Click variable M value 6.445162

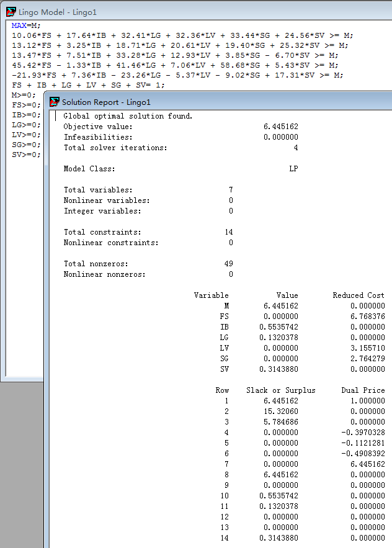(281, 306)
